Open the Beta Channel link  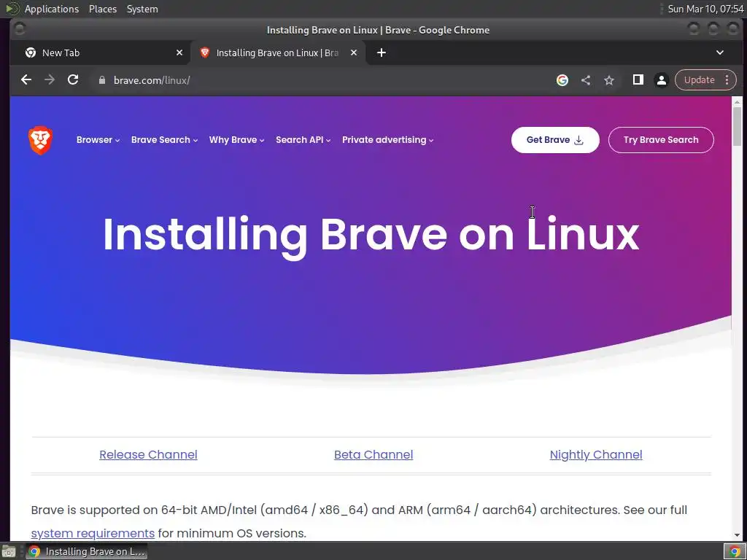point(373,455)
